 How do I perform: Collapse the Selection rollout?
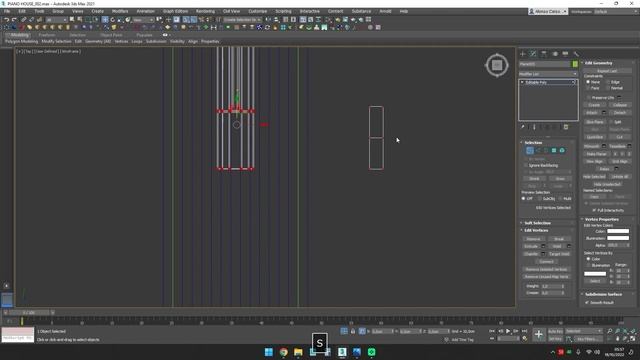533,143
